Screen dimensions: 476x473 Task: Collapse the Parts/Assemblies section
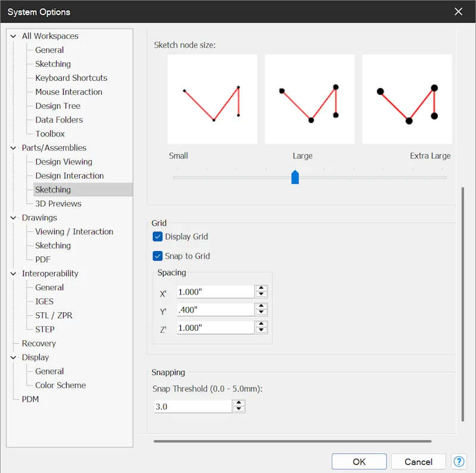[x=13, y=148]
